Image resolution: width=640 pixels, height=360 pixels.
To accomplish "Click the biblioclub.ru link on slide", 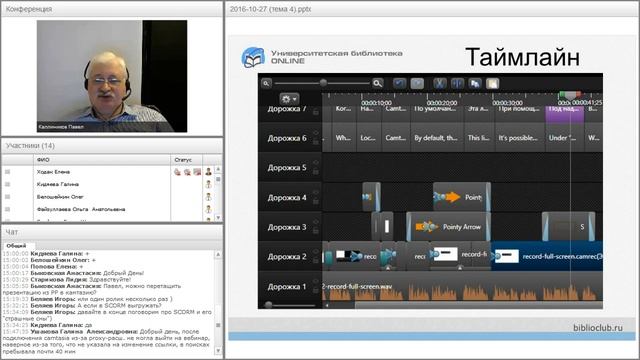I will click(x=598, y=327).
